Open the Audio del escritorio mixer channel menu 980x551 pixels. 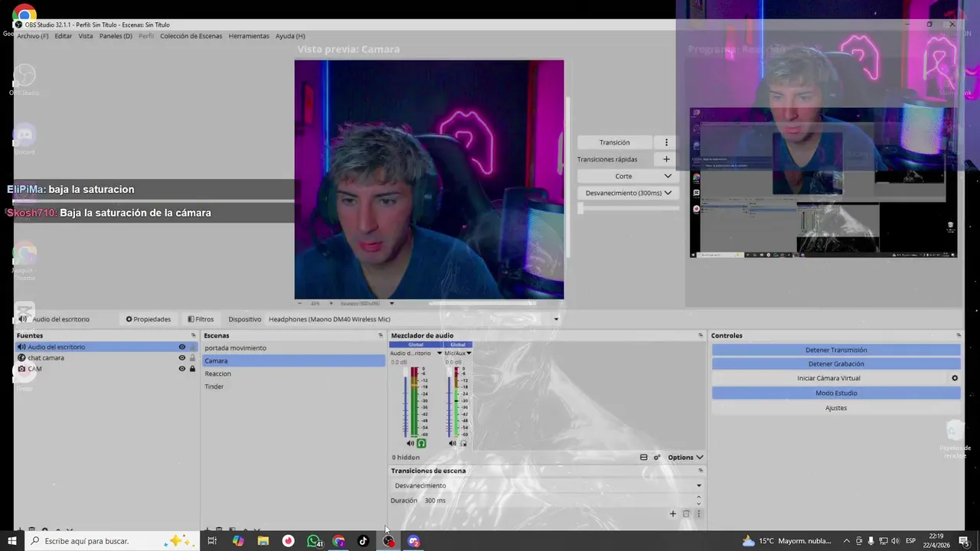(439, 353)
